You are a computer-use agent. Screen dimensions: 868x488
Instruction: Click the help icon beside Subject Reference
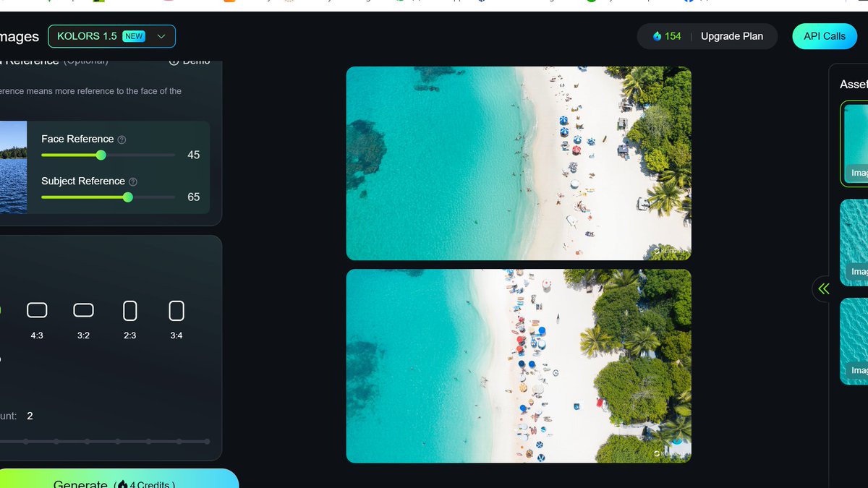(133, 181)
